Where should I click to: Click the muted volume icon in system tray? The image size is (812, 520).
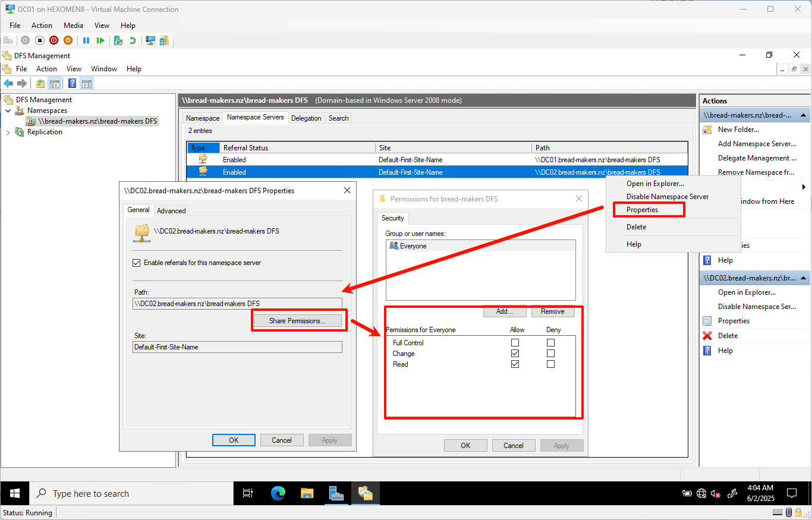pyautogui.click(x=716, y=493)
